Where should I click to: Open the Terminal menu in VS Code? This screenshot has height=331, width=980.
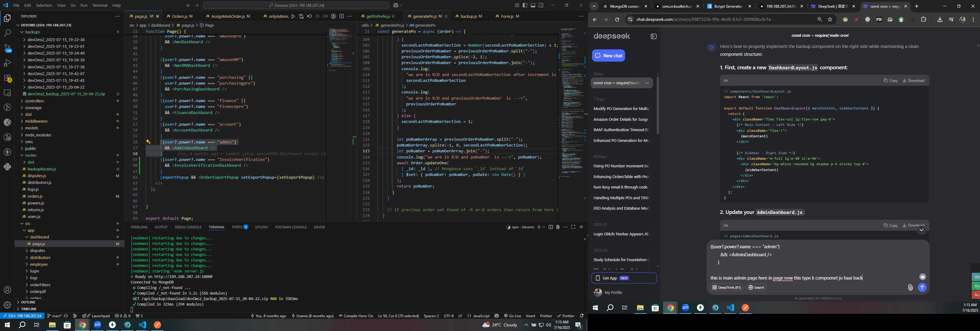coord(100,5)
